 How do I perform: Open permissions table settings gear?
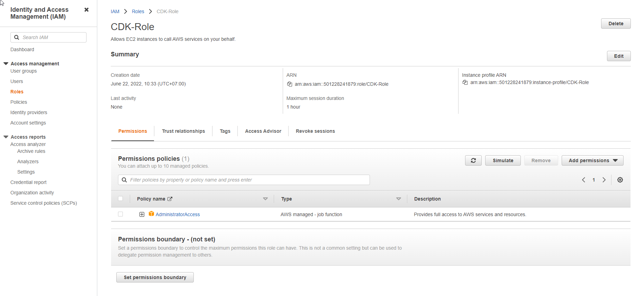pos(620,180)
